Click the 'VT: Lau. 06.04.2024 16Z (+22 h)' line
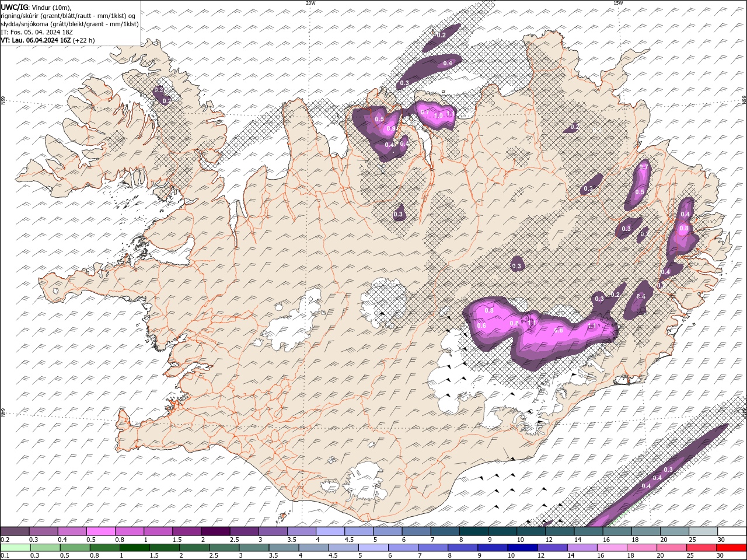The height and width of the screenshot is (560, 747). (x=48, y=40)
